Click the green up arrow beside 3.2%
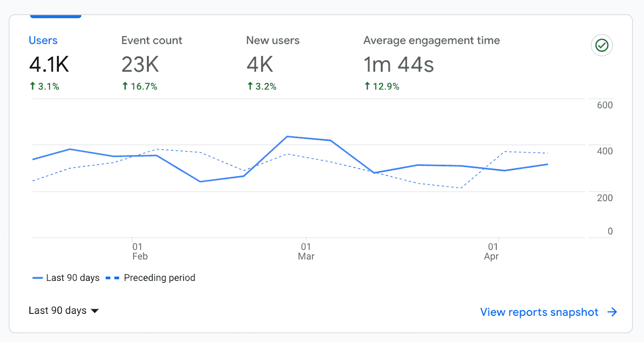644x342 pixels. 250,86
